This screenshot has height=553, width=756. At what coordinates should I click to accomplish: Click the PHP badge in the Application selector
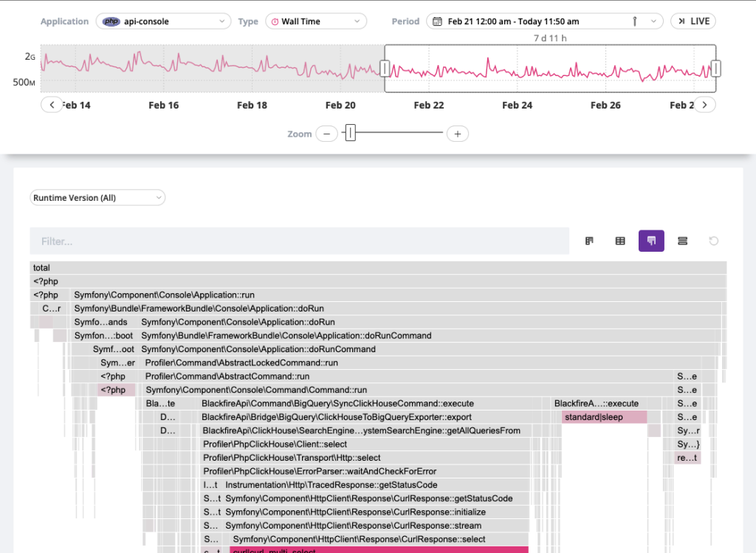pyautogui.click(x=110, y=21)
